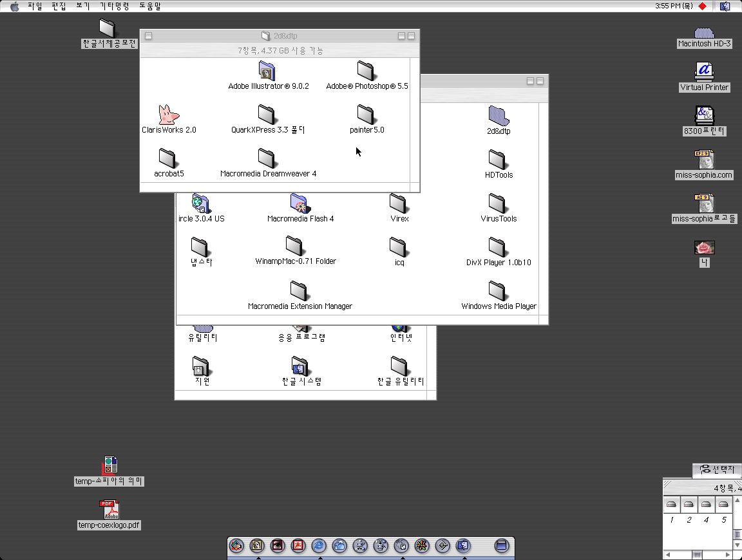Click the Finder icon in the dock
Image resolution: width=742 pixels, height=560 pixels.
click(463, 546)
